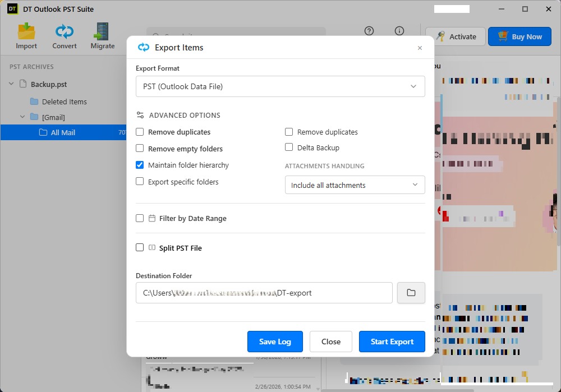Screen dimensions: 561x392
Task: Maximize the DT Outlook PST Suite window
Action: coord(525,9)
